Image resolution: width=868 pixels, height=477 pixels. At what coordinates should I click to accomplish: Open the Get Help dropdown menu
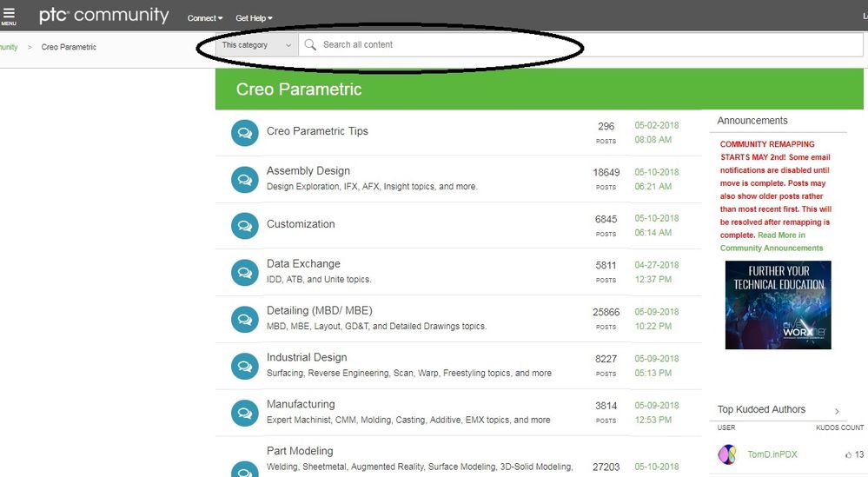tap(254, 18)
